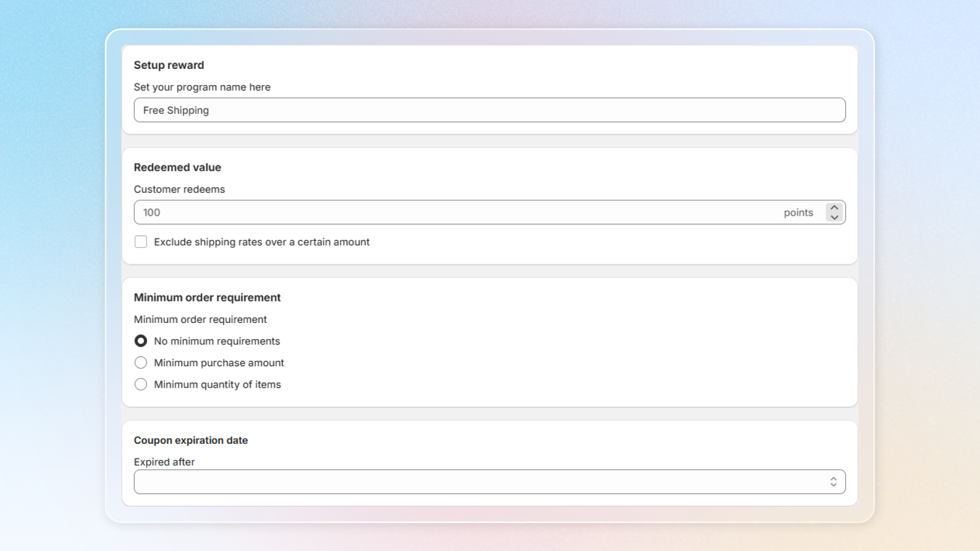980x551 pixels.
Task: Increase points with stepper up arrow
Action: click(834, 208)
